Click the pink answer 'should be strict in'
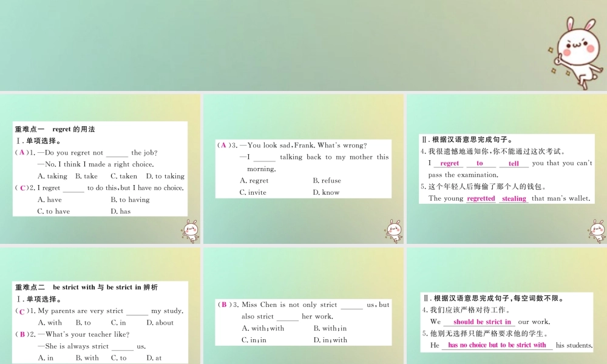Screen dimensions: 607x364 [x=482, y=322]
